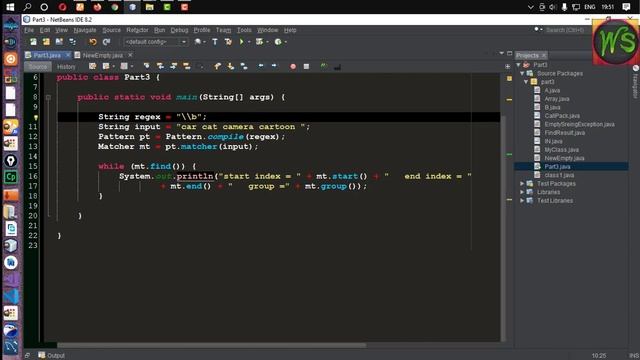Click the Clean and Build icon
The width and height of the screenshot is (640, 360).
pos(228,42)
